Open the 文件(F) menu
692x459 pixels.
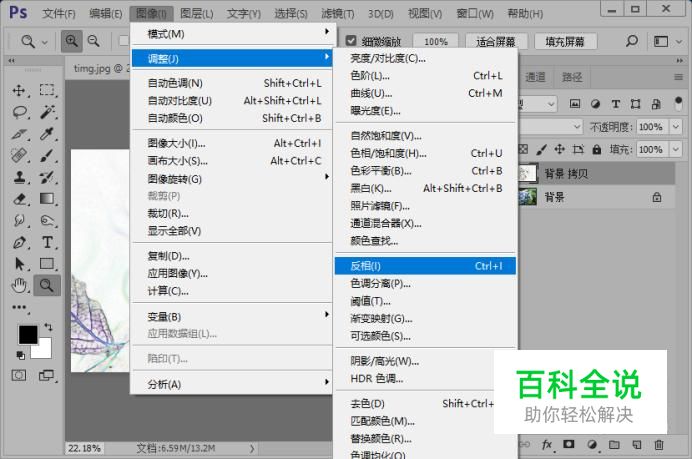pos(59,14)
